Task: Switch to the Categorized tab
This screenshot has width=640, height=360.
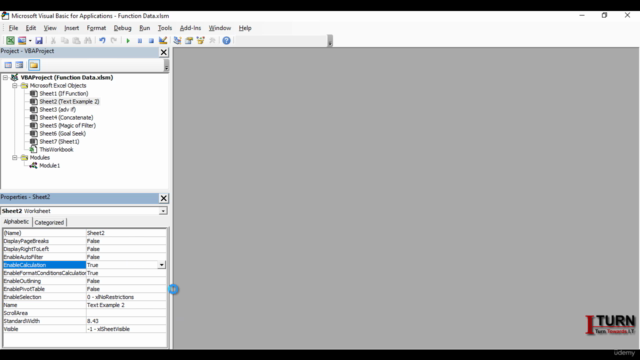Action: click(x=49, y=222)
